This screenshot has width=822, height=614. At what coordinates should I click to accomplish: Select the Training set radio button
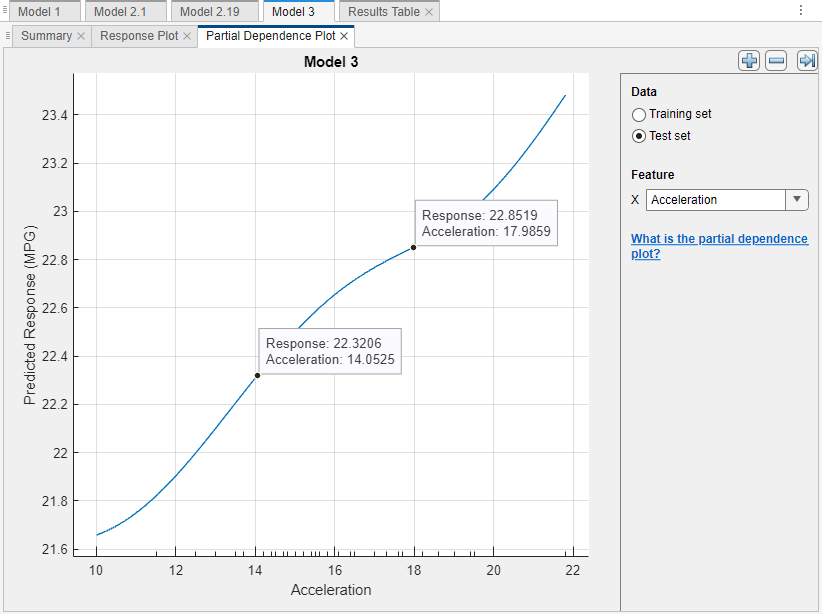(x=639, y=114)
